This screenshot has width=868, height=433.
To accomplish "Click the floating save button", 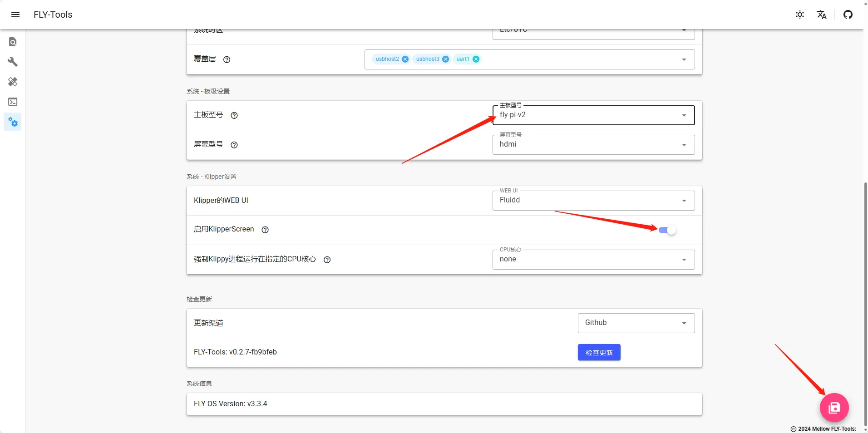I will point(834,408).
